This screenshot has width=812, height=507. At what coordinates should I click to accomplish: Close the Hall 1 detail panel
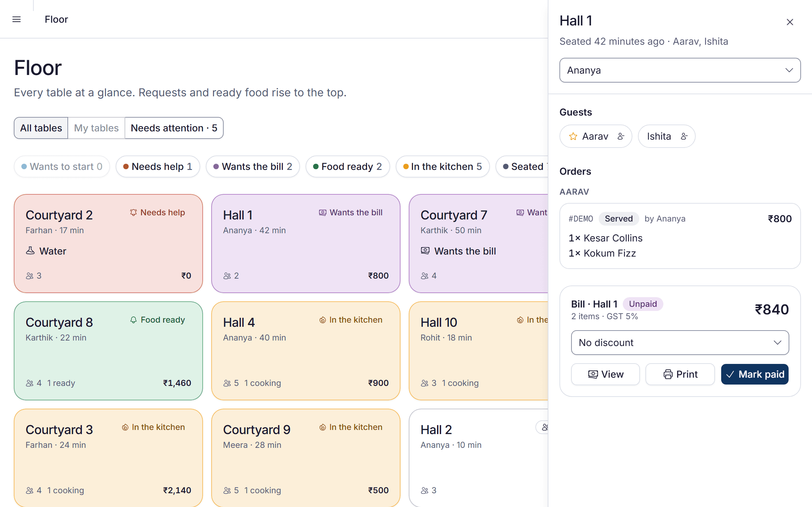[x=790, y=22]
